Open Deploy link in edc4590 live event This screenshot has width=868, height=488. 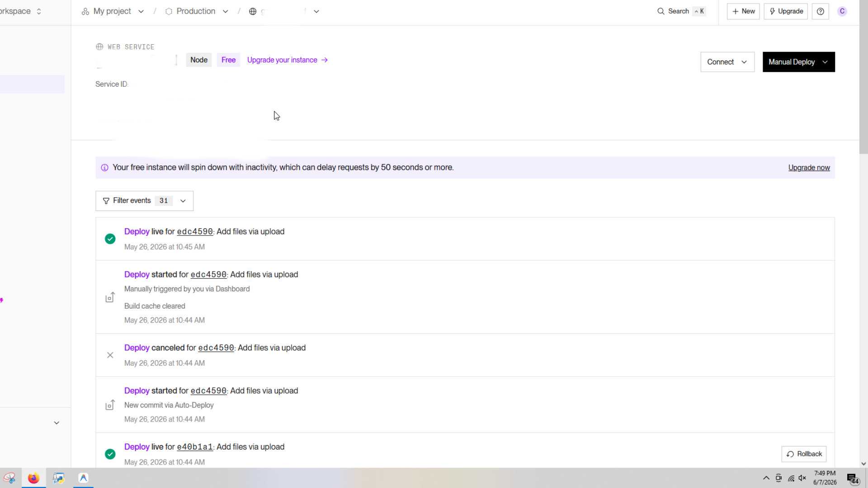(x=137, y=232)
